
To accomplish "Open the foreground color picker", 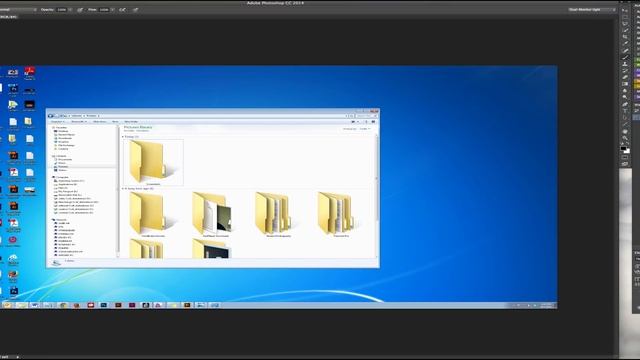I will pyautogui.click(x=623, y=149).
